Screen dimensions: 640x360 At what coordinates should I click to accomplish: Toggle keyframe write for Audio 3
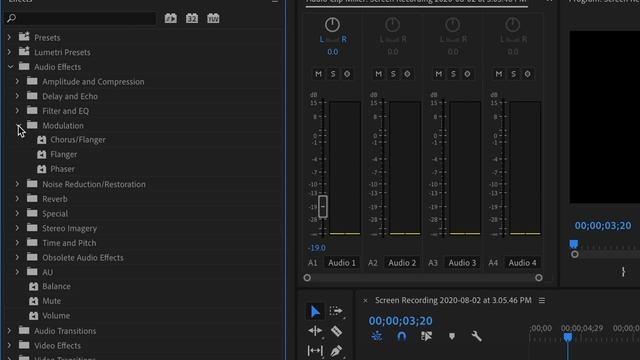(x=467, y=74)
